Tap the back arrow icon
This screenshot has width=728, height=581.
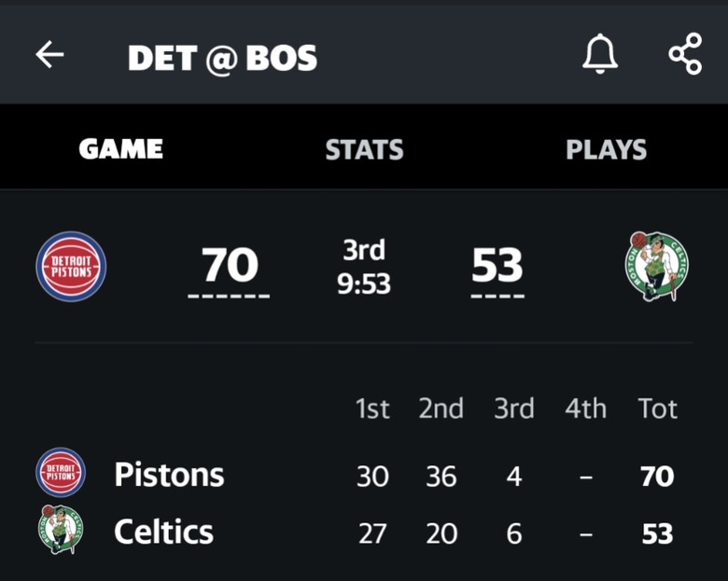[49, 54]
